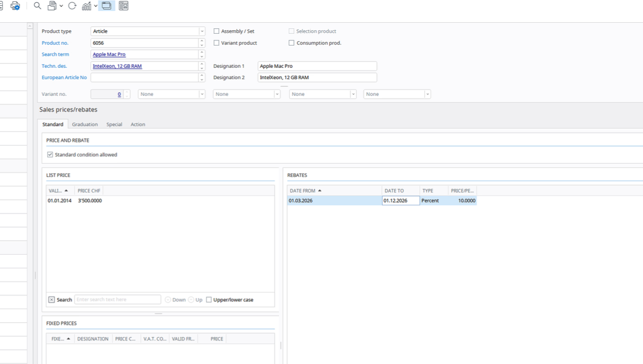Expand the first None variant dropdown
This screenshot has height=364, width=643.
coord(202,94)
